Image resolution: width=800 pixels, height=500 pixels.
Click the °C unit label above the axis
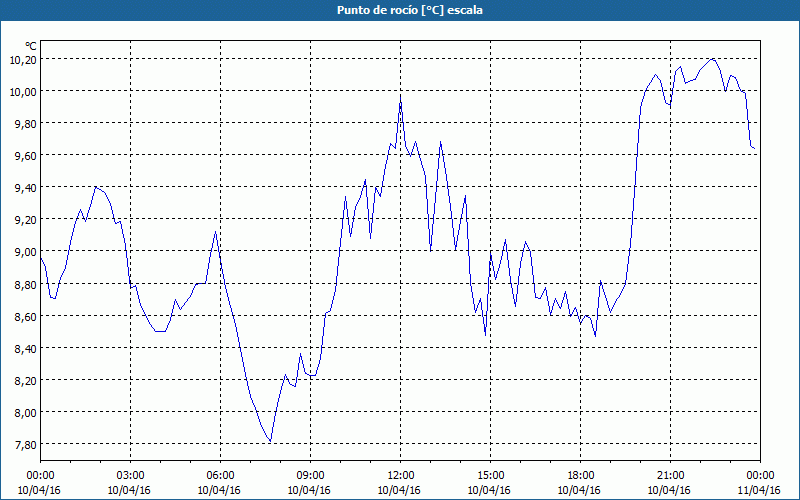click(x=31, y=46)
